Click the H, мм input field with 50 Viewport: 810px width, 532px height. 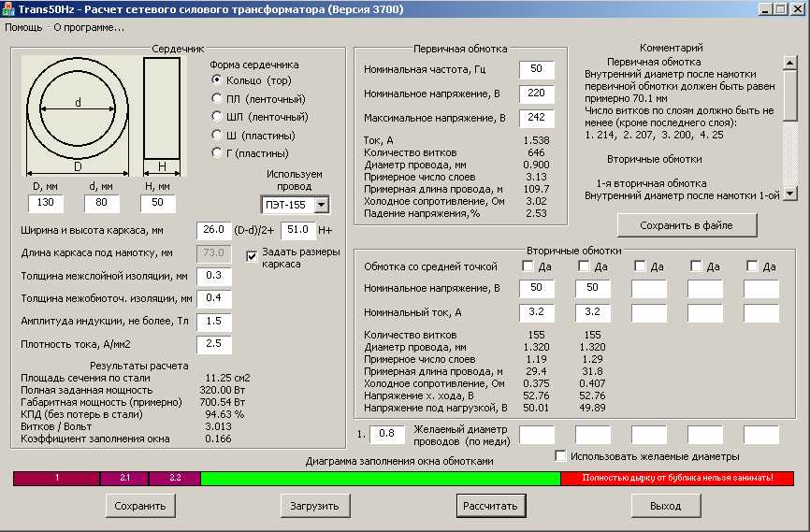158,203
